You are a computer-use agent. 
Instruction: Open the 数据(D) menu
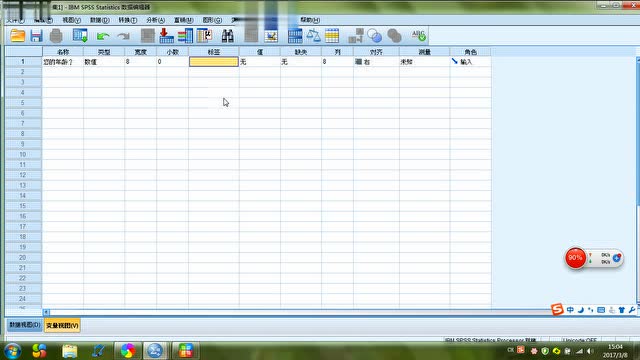pos(100,20)
